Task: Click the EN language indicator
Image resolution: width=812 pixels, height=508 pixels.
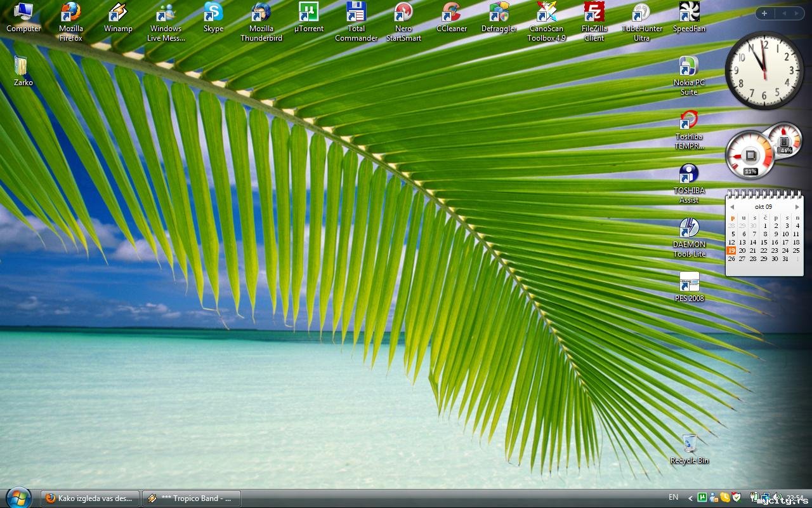Action: click(x=674, y=498)
